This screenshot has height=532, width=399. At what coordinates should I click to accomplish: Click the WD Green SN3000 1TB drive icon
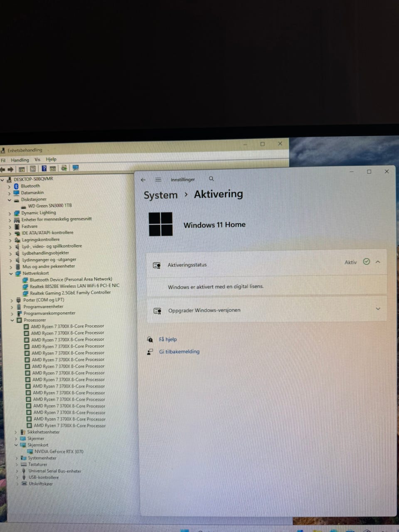point(24,206)
